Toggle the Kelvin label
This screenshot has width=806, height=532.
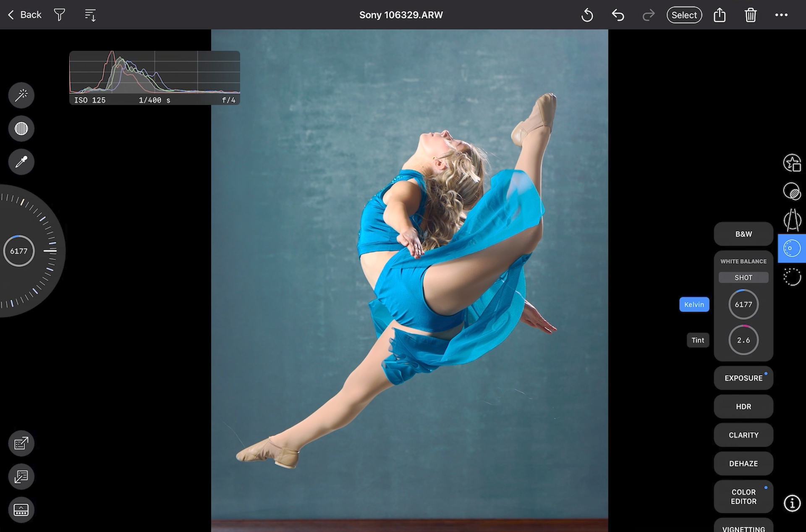[694, 304]
